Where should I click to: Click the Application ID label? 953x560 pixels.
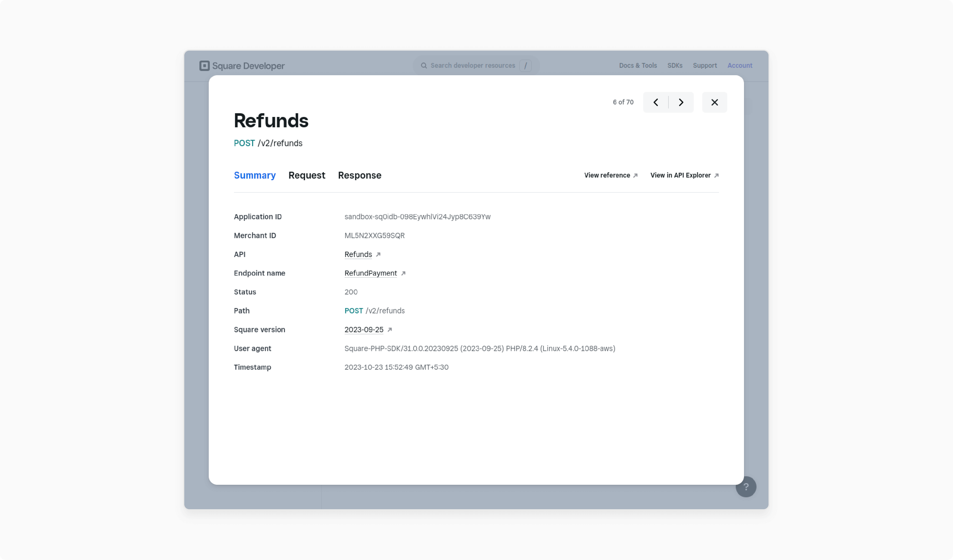click(258, 217)
